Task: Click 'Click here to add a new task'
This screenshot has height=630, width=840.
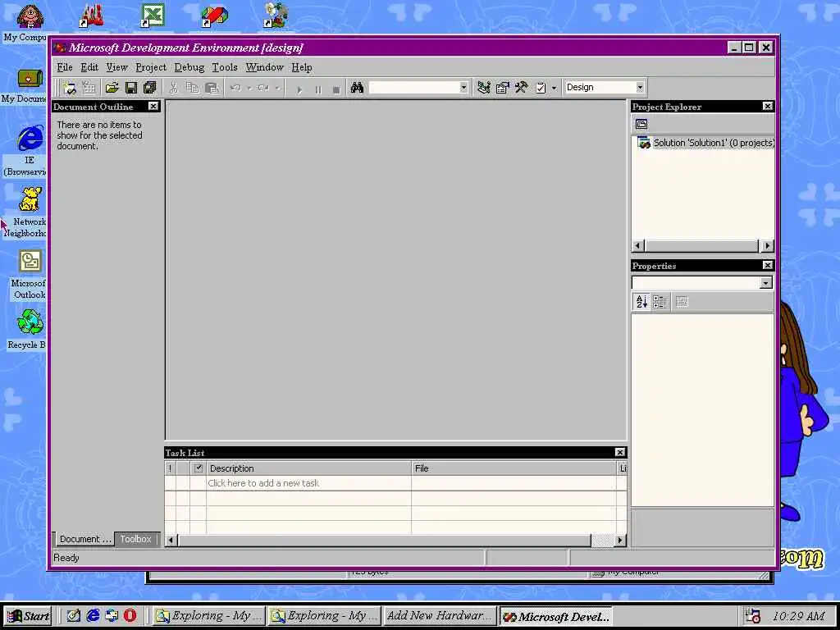Action: (263, 483)
